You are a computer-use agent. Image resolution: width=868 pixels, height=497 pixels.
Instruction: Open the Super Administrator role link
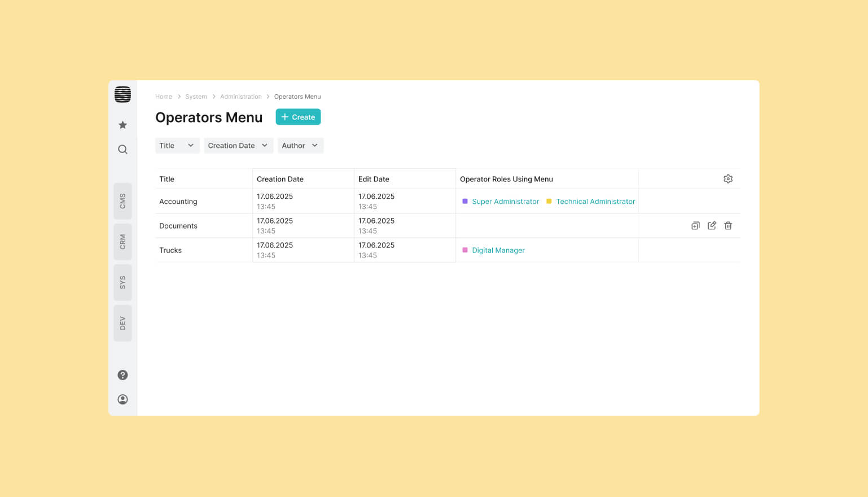[505, 202]
